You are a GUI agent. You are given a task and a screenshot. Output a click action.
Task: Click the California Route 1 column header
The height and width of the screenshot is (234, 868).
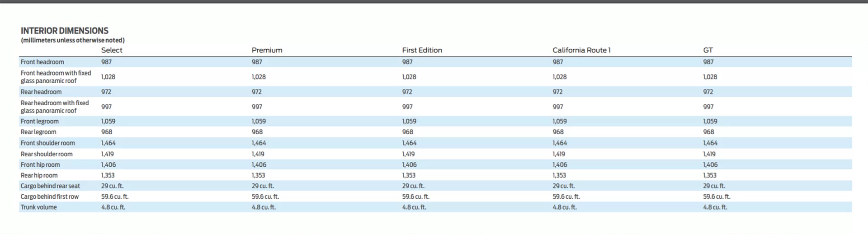tap(581, 50)
